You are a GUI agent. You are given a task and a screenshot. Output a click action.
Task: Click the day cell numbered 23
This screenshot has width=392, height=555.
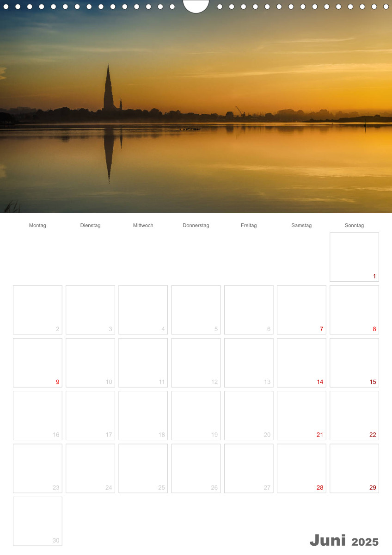(37, 469)
